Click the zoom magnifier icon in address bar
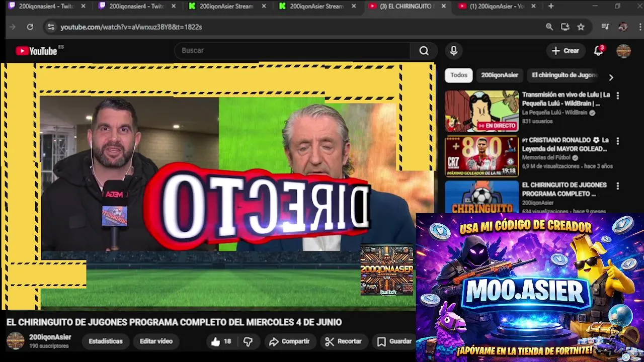The image size is (644, 362). point(549,27)
